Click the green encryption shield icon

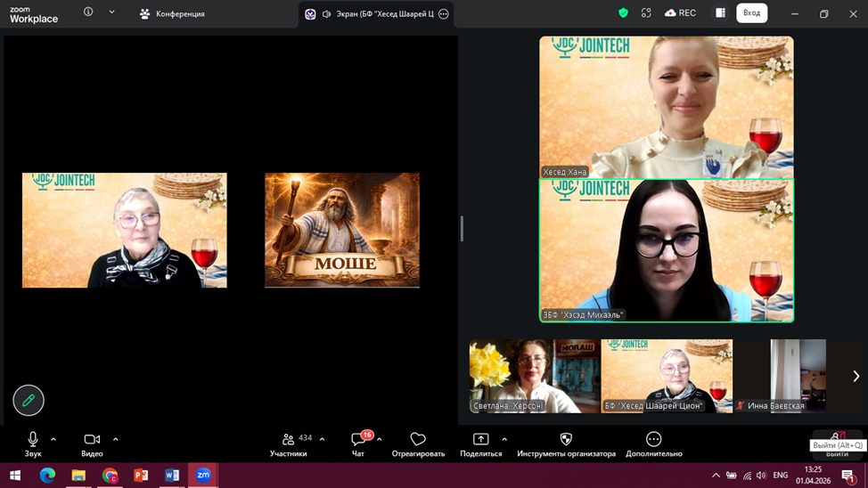click(623, 13)
